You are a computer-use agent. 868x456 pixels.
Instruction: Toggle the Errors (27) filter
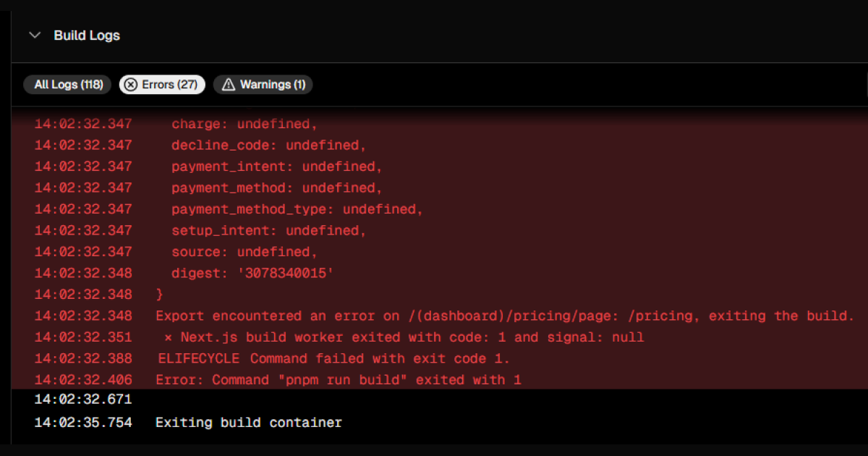pos(162,85)
